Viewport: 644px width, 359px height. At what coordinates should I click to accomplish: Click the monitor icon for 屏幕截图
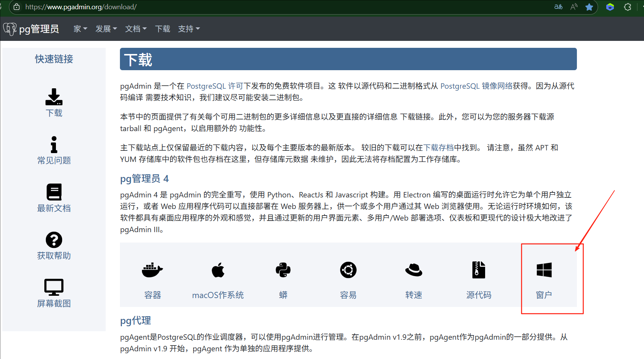point(54,287)
